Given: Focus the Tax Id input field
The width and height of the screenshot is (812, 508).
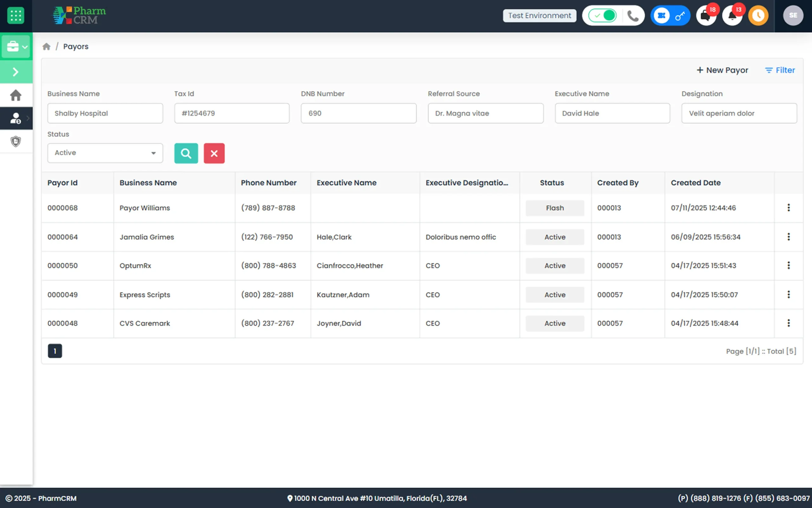Looking at the screenshot, I should click(232, 113).
